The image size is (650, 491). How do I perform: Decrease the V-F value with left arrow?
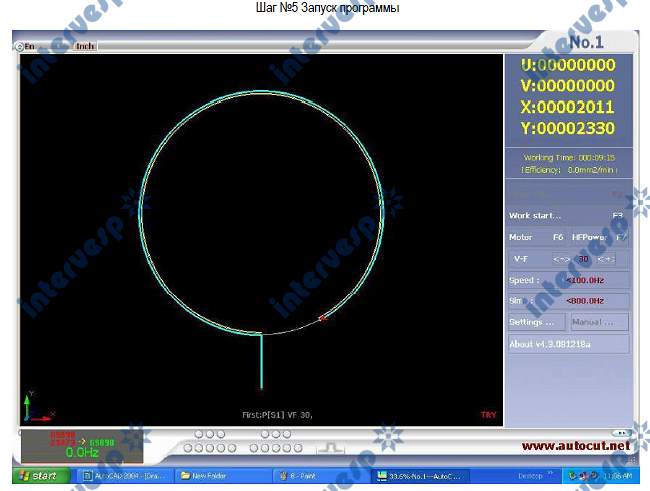(x=561, y=259)
